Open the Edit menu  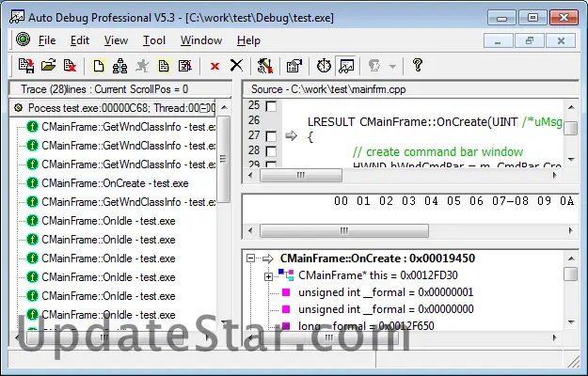(80, 40)
